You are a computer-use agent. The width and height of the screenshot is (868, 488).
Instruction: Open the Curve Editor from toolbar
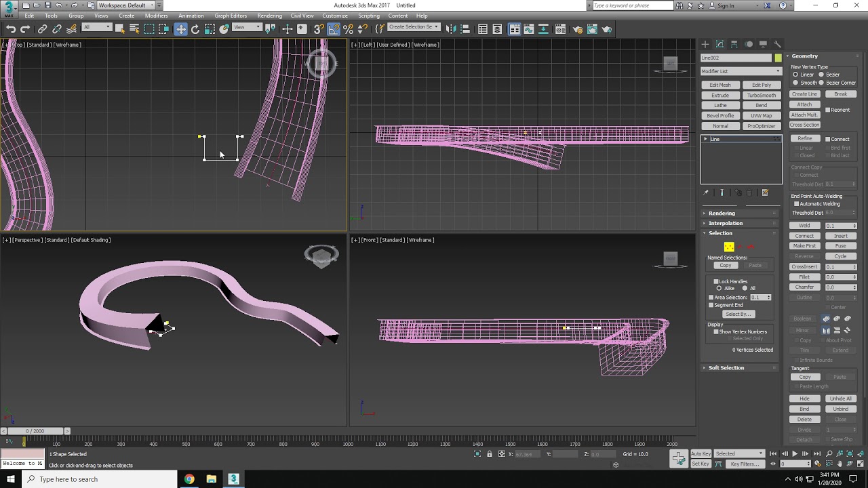tap(530, 29)
